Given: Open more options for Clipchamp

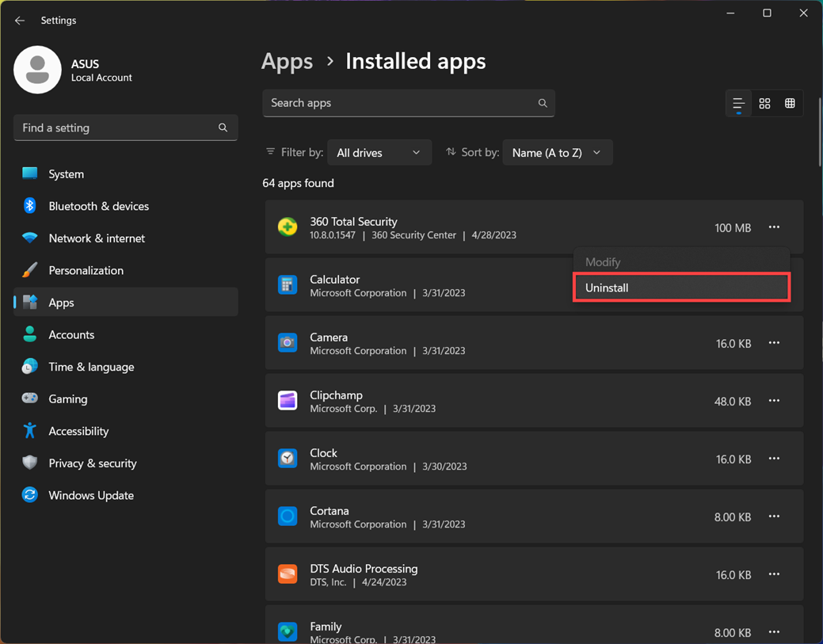Looking at the screenshot, I should pyautogui.click(x=774, y=401).
